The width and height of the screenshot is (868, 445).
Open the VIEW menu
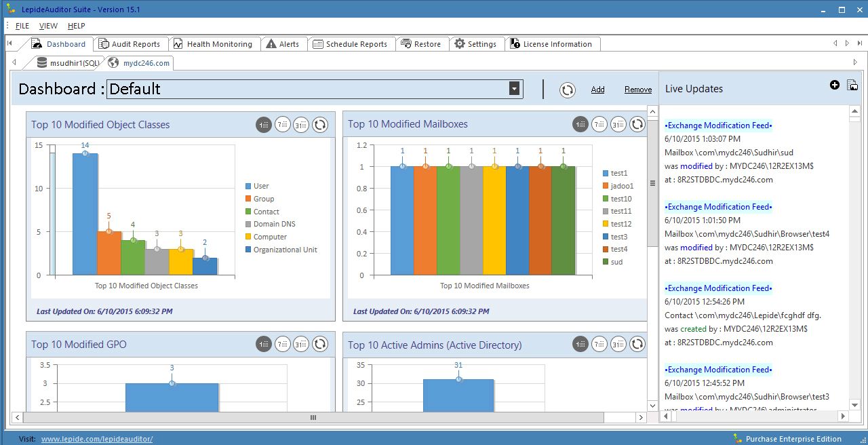click(x=49, y=26)
